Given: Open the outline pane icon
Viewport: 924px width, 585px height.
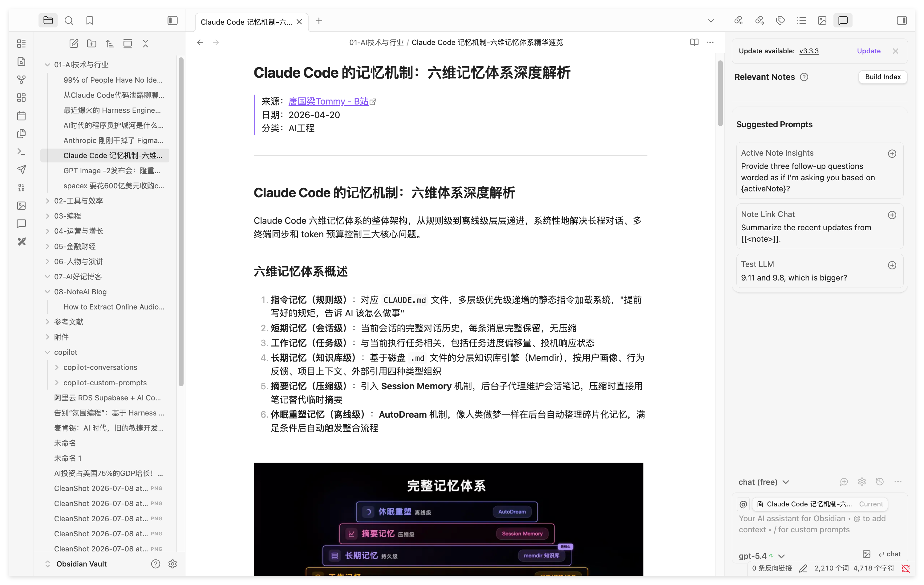Looking at the screenshot, I should [801, 20].
